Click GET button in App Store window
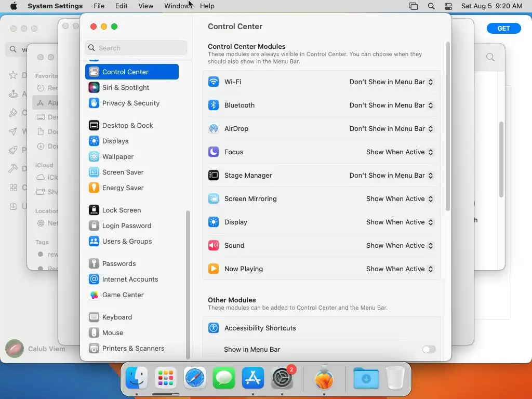This screenshot has height=399, width=532. [503, 29]
